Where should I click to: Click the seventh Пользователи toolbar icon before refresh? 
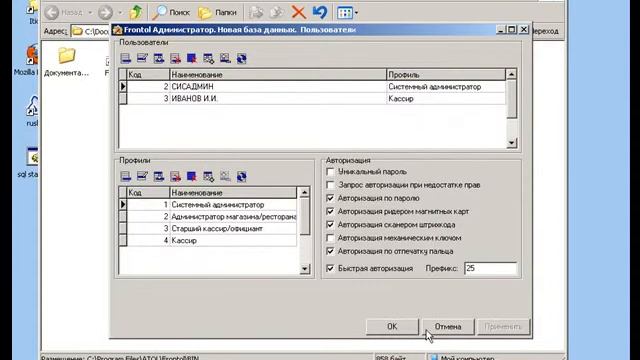click(x=225, y=58)
